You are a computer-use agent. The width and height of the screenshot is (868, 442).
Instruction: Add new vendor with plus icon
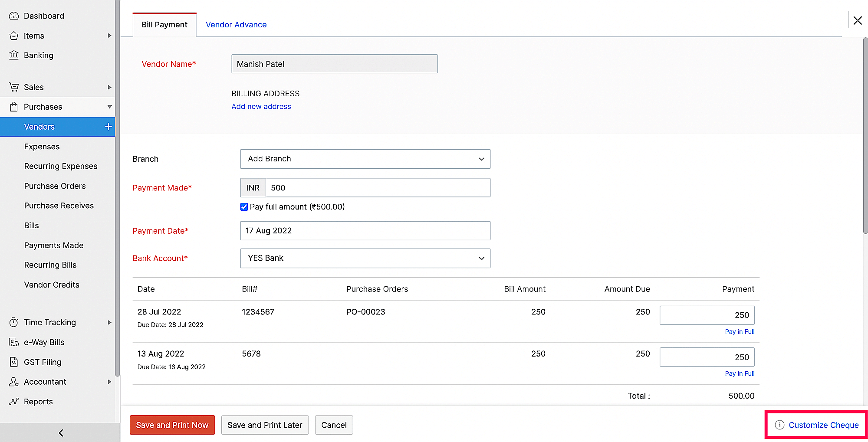(108, 127)
